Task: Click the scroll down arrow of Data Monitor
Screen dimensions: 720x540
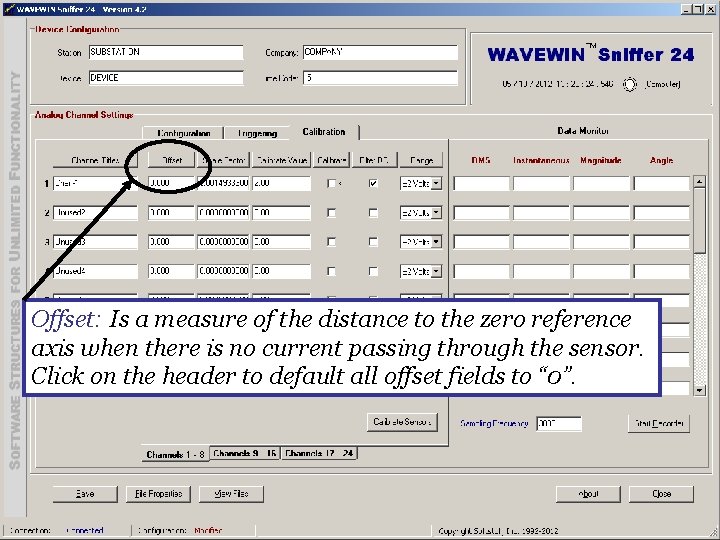Action: click(x=699, y=390)
